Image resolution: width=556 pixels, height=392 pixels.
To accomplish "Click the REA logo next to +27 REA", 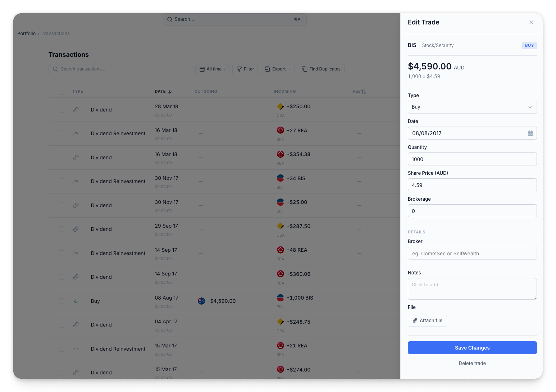I will tap(281, 130).
